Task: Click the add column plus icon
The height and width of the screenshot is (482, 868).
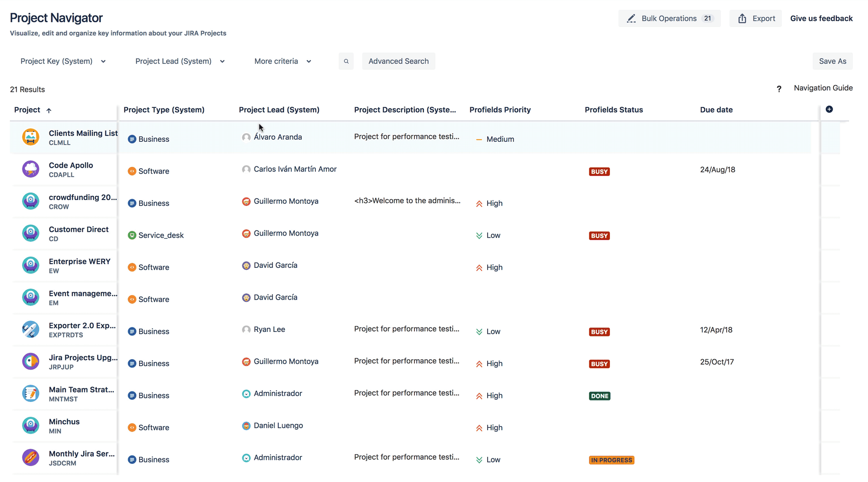Action: [829, 109]
